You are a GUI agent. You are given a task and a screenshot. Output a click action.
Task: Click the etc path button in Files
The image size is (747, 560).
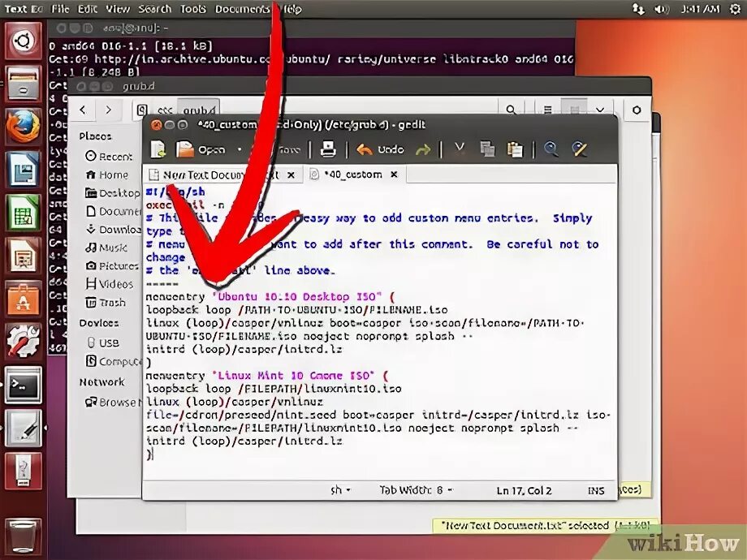click(164, 110)
